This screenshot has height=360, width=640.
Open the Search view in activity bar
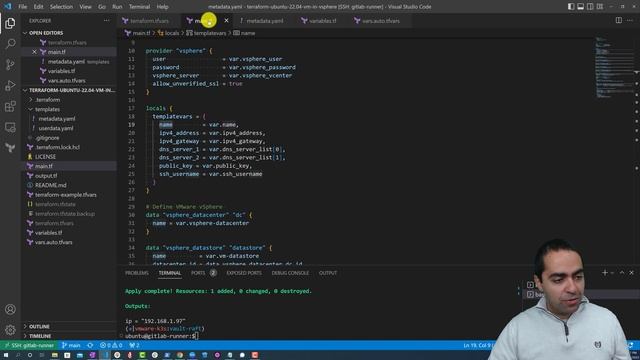point(10,43)
